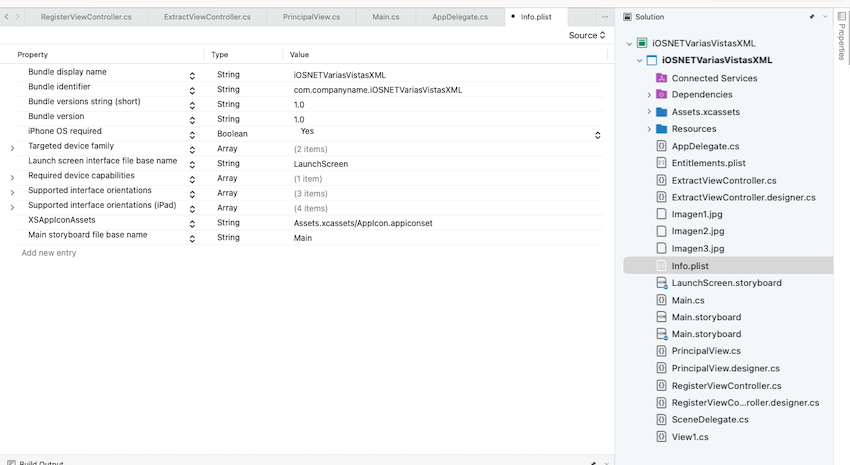Click the Solution panel header icon
This screenshot has width=850, height=465.
tap(627, 17)
